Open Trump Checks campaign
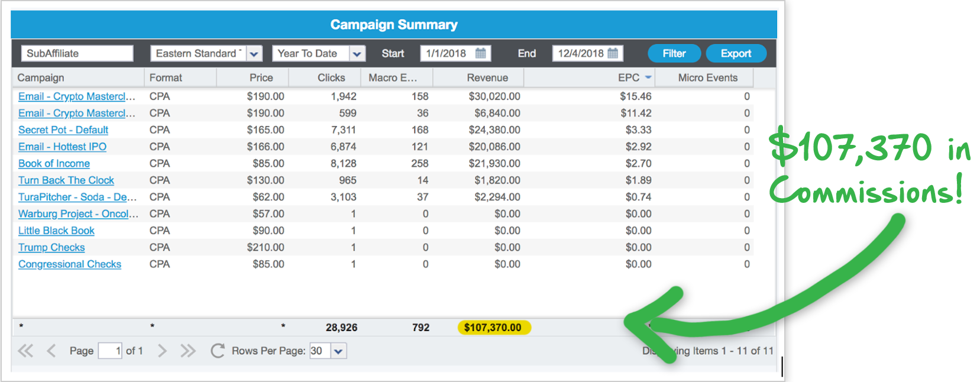Viewport: 980px width, 382px height. [51, 248]
